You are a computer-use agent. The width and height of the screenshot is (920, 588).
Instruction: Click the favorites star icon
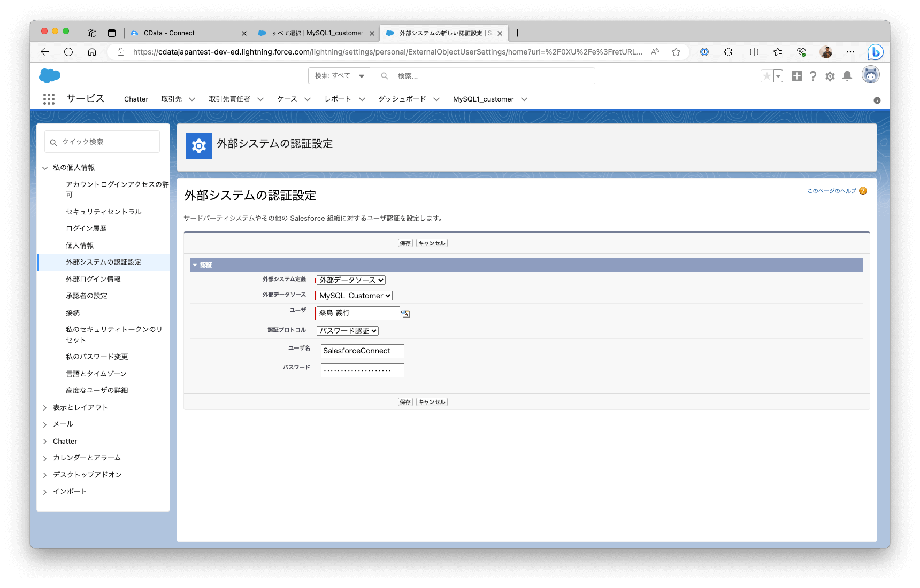pos(766,76)
